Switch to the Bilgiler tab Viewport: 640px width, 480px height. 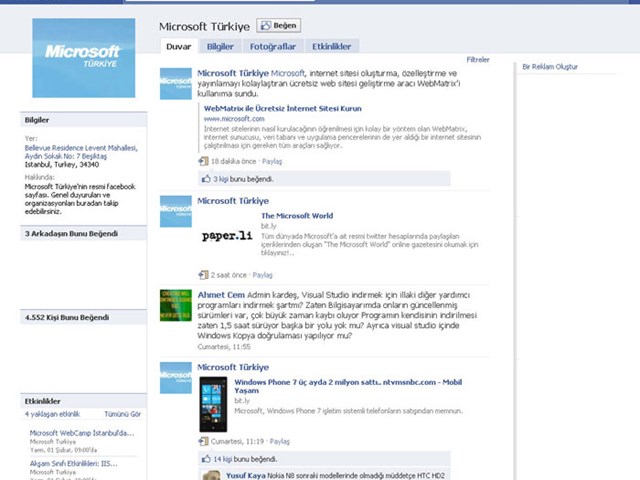220,46
